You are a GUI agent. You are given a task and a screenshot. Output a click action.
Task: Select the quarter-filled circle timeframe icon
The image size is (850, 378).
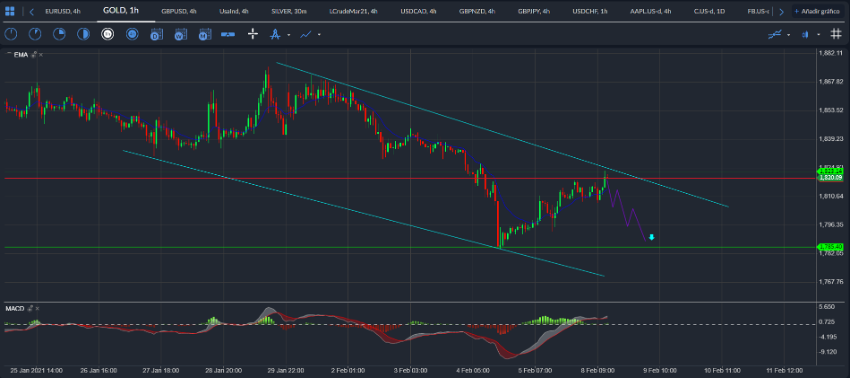pyautogui.click(x=59, y=35)
